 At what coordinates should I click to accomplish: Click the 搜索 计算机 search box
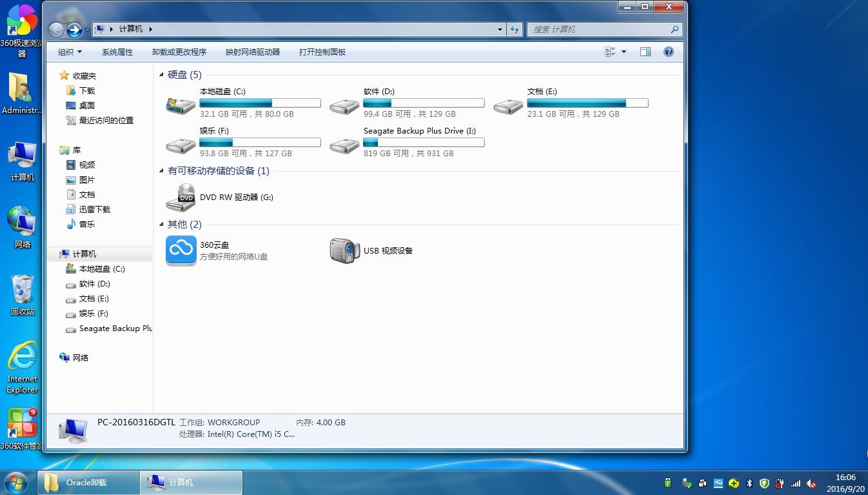pyautogui.click(x=604, y=29)
